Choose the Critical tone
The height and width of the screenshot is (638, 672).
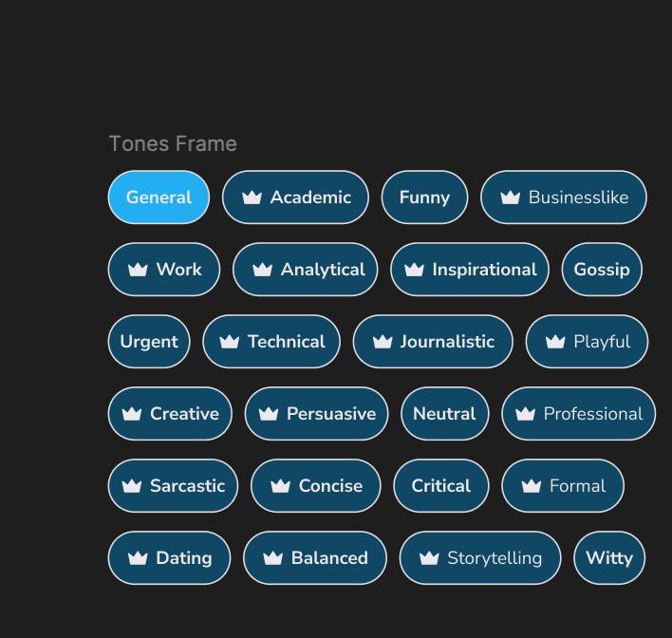pos(441,485)
